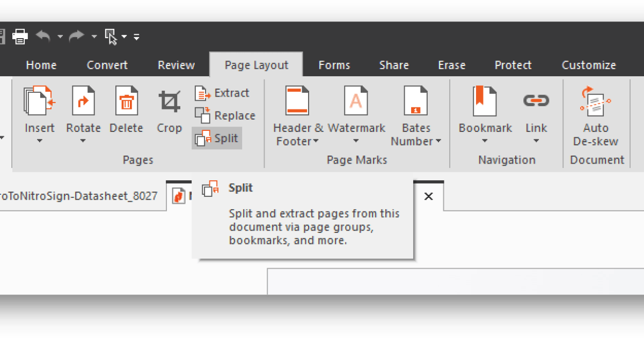Viewport: 644px width, 338px height.
Task: Expand the Link dropdown arrow
Action: coord(536,142)
